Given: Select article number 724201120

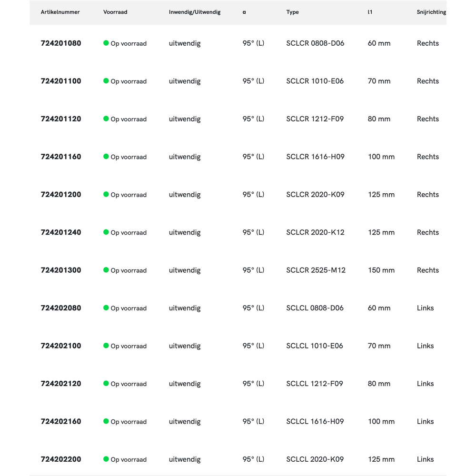Looking at the screenshot, I should [61, 119].
